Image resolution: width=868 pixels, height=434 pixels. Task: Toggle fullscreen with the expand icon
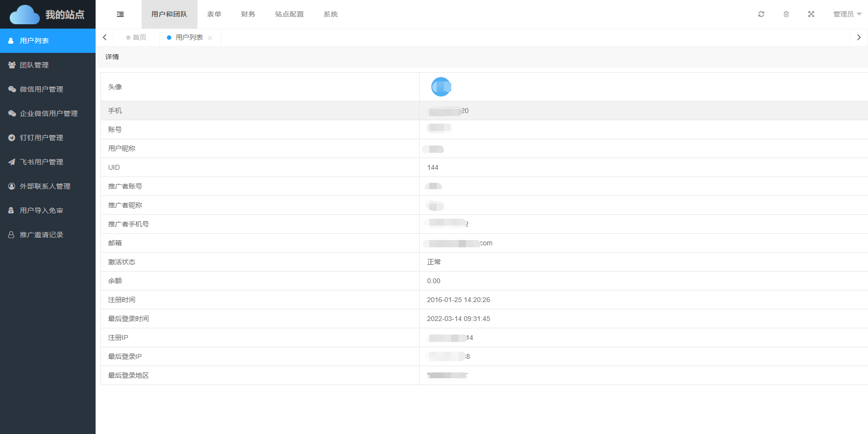point(811,15)
